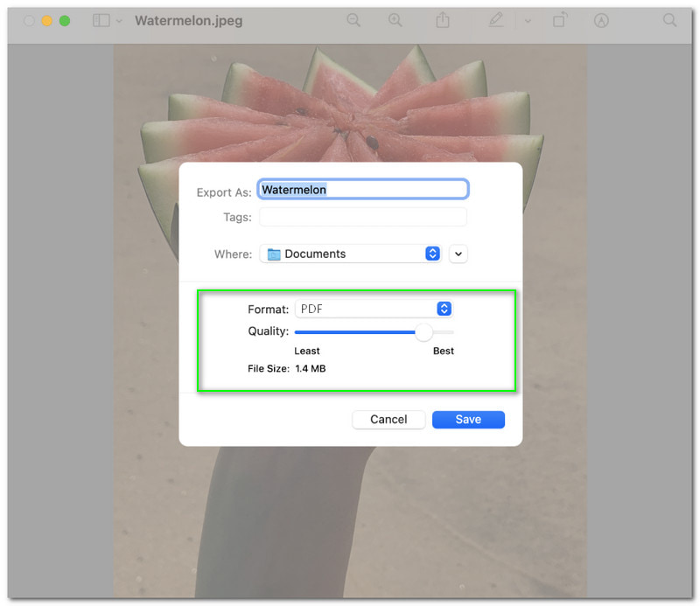Open the highlight pen options chevron
700x606 pixels.
pyautogui.click(x=528, y=21)
